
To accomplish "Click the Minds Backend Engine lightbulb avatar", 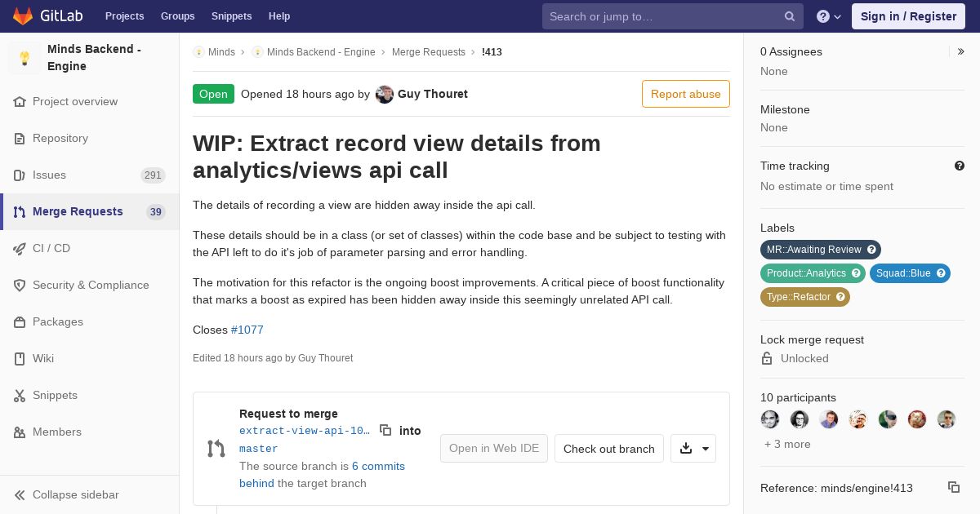I will 24,58.
